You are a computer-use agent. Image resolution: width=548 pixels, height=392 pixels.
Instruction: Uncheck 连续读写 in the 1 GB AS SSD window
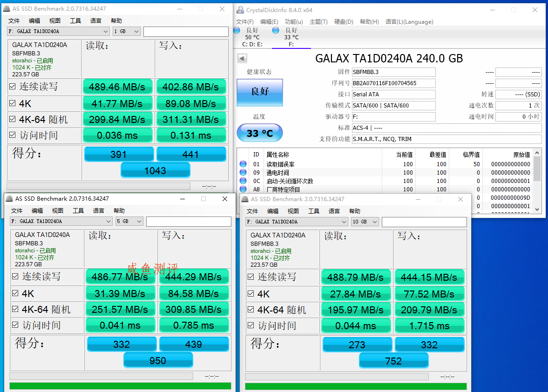[12, 86]
